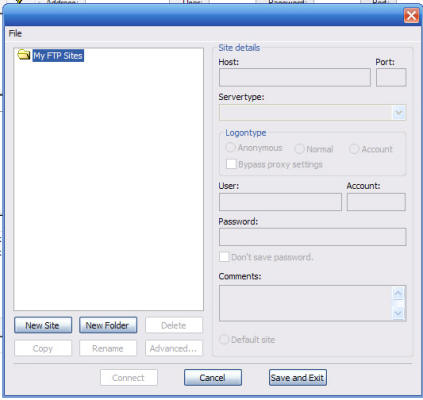
Task: Click the Cancel button
Action: point(213,377)
